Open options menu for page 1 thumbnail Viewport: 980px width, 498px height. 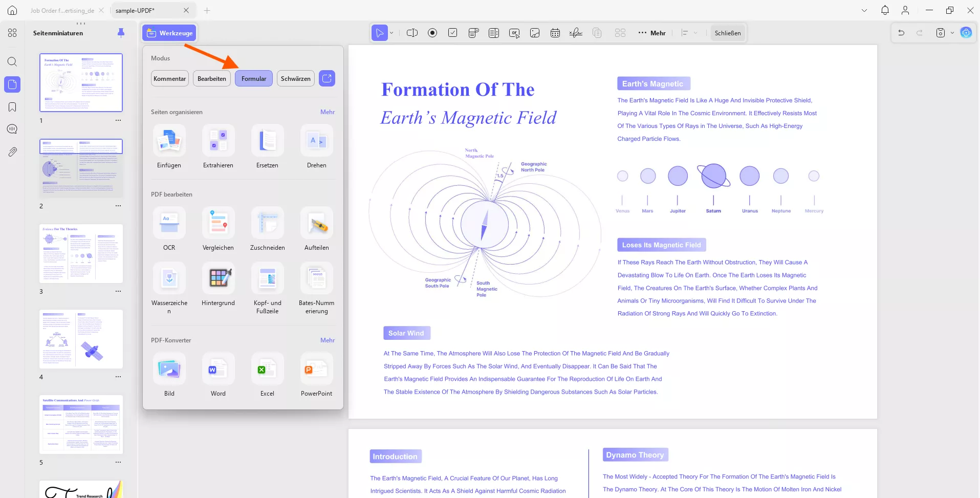118,120
